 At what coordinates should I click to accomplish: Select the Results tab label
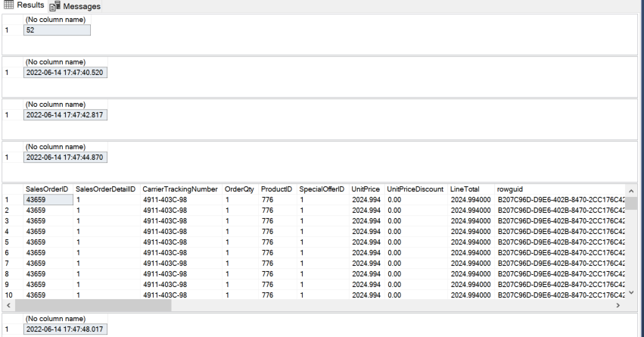pos(30,5)
